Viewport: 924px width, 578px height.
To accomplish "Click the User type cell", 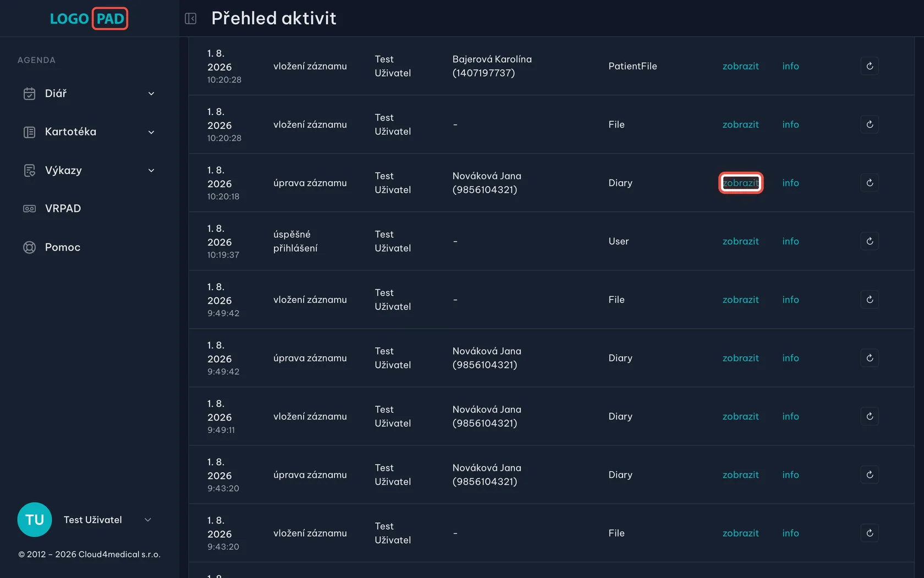I will [618, 241].
